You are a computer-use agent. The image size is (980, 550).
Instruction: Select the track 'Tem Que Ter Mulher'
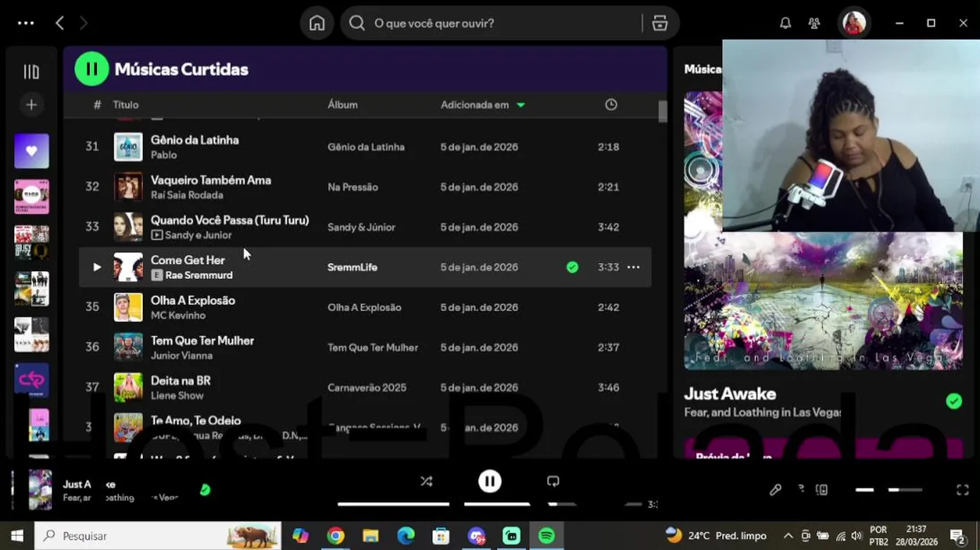202,341
